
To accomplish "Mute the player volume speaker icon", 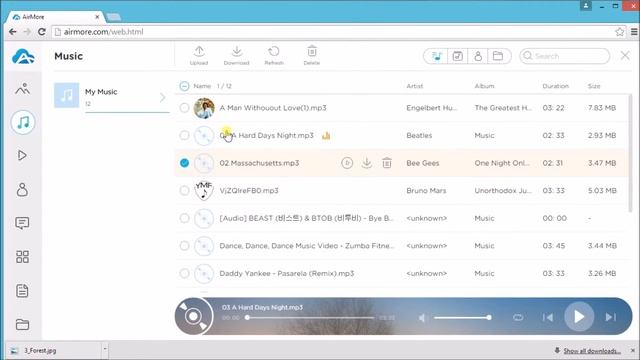I will tap(422, 317).
